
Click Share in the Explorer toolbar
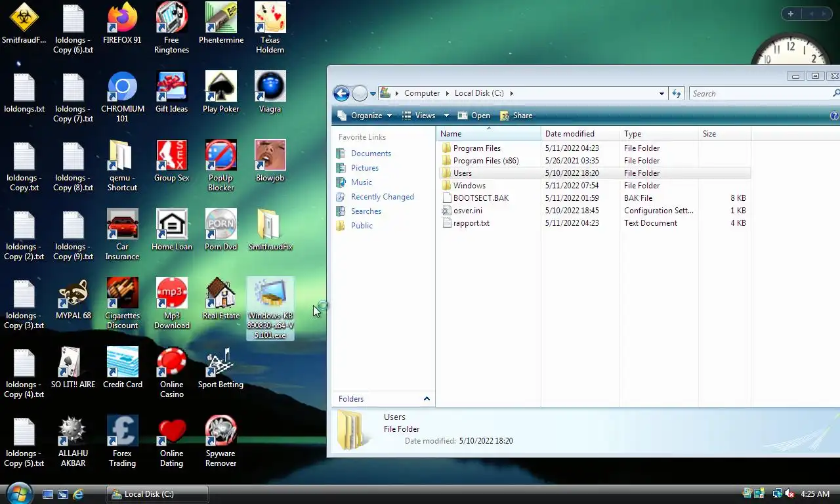(x=516, y=115)
